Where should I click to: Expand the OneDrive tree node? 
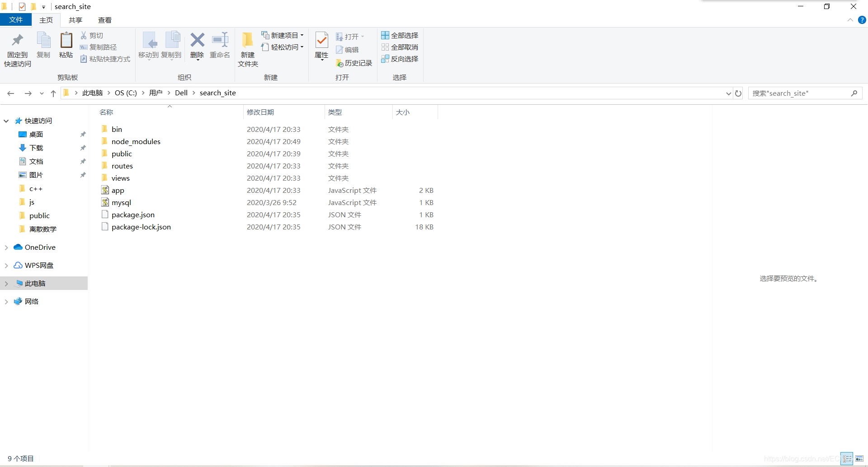click(x=6, y=247)
